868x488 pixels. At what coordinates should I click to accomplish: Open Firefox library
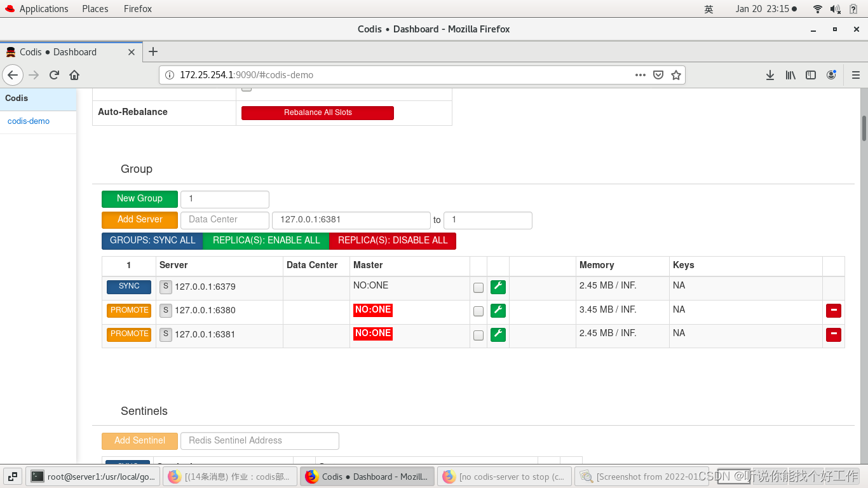(x=790, y=75)
